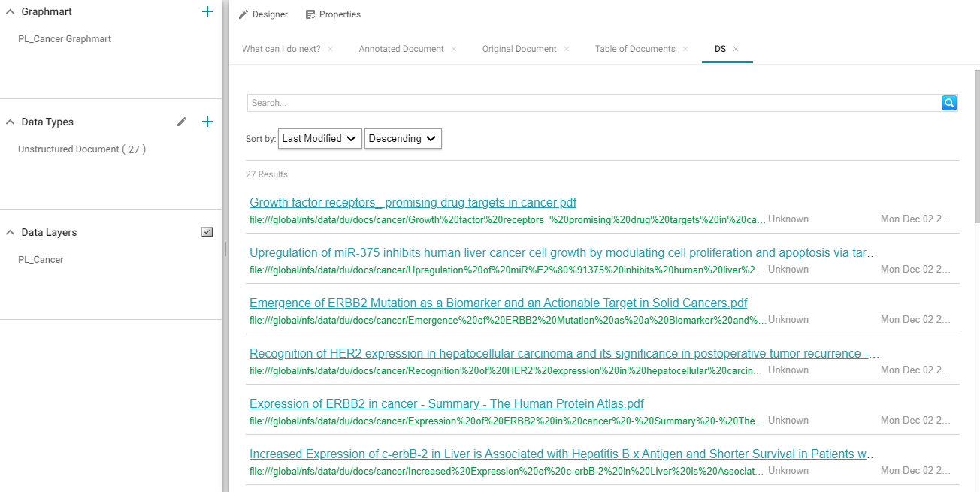Image resolution: width=980 pixels, height=492 pixels.
Task: Close the Annotated Document tab
Action: [x=454, y=49]
